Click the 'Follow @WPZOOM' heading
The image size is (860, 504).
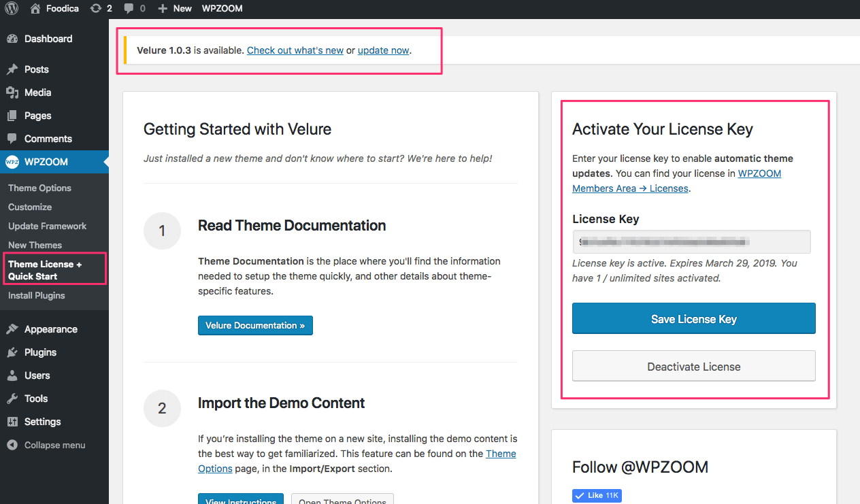pyautogui.click(x=640, y=467)
